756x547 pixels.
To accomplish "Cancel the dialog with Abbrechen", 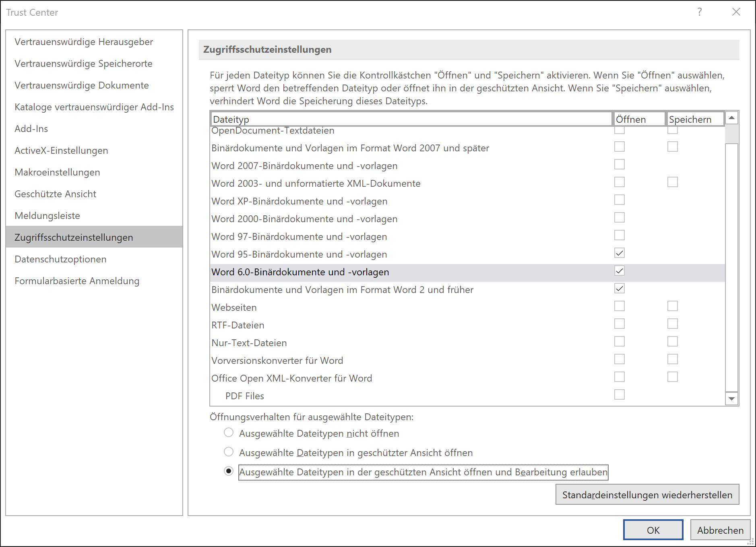I will click(720, 530).
